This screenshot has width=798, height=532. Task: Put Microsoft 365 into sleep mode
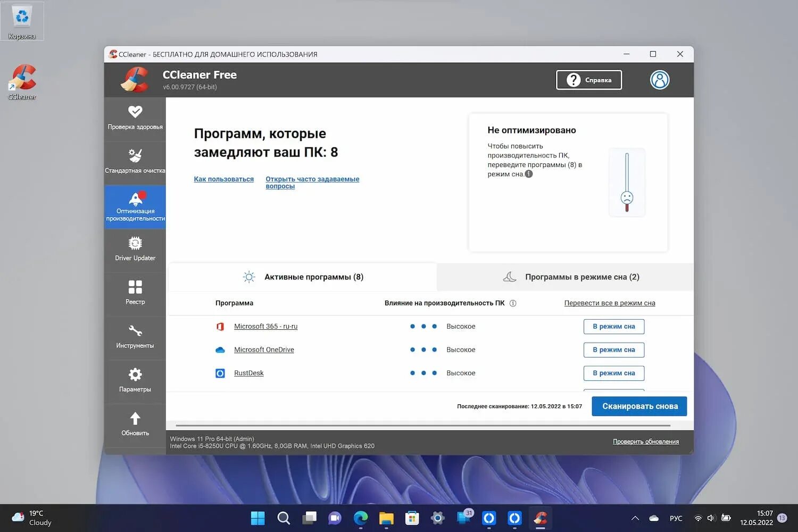614,327
